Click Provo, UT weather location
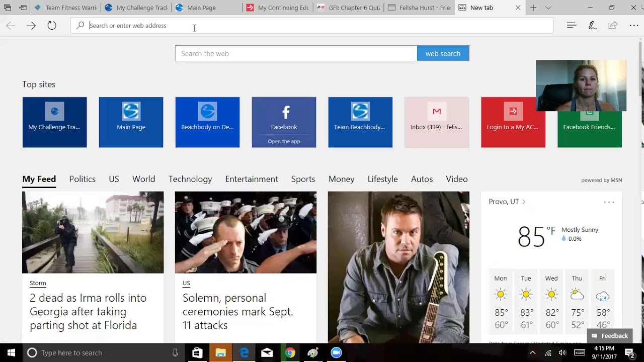This screenshot has height=362, width=644. pyautogui.click(x=507, y=202)
